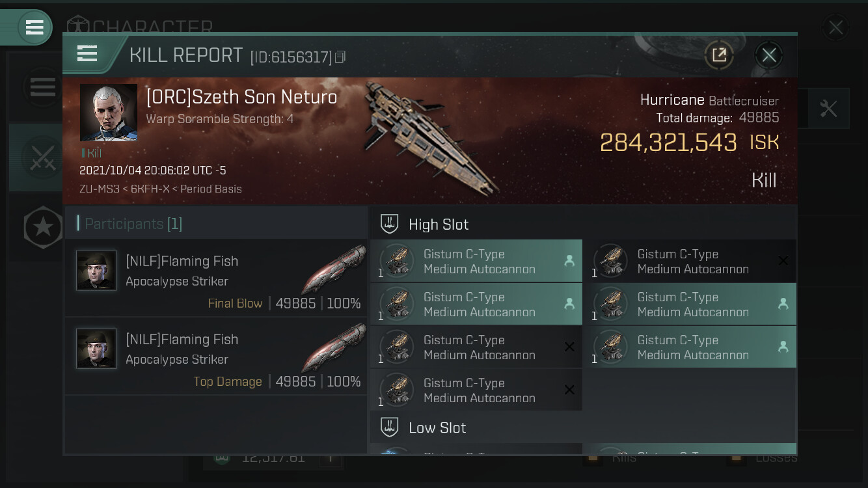The height and width of the screenshot is (488, 868).
Task: Open the Kill Report list menu icon
Action: coord(87,54)
